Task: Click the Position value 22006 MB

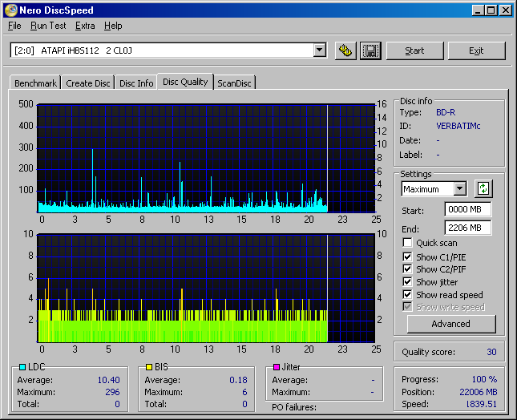Action: tap(478, 392)
